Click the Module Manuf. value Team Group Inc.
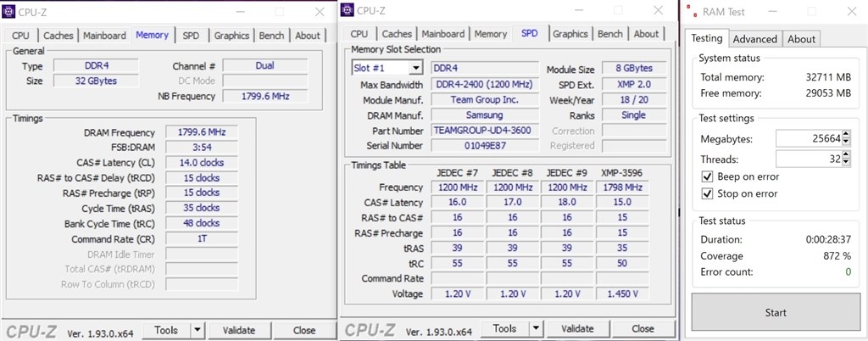 pos(484,100)
